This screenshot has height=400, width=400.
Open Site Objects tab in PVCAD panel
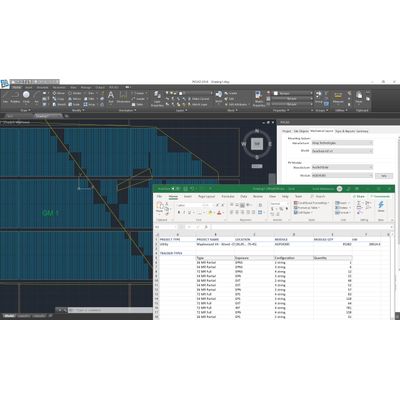click(301, 131)
